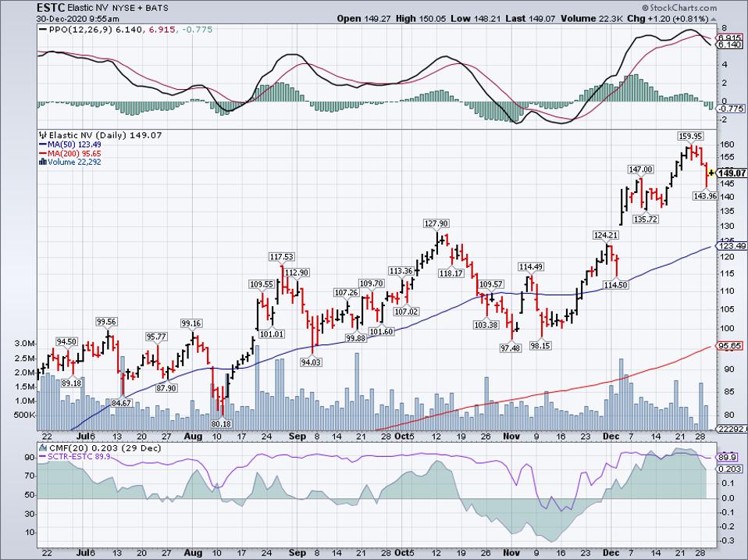Click the 109.57 price label
Image resolution: width=748 pixels, height=560 pixels.
tap(491, 284)
